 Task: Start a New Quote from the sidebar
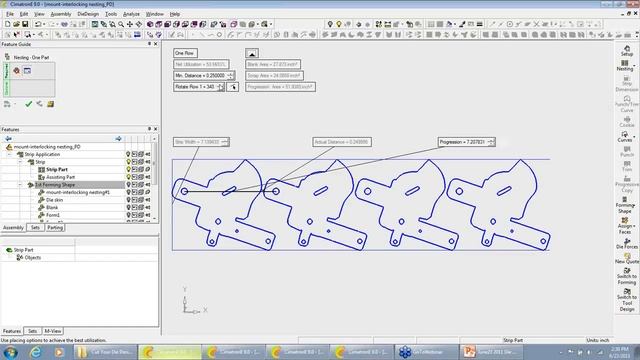627,258
